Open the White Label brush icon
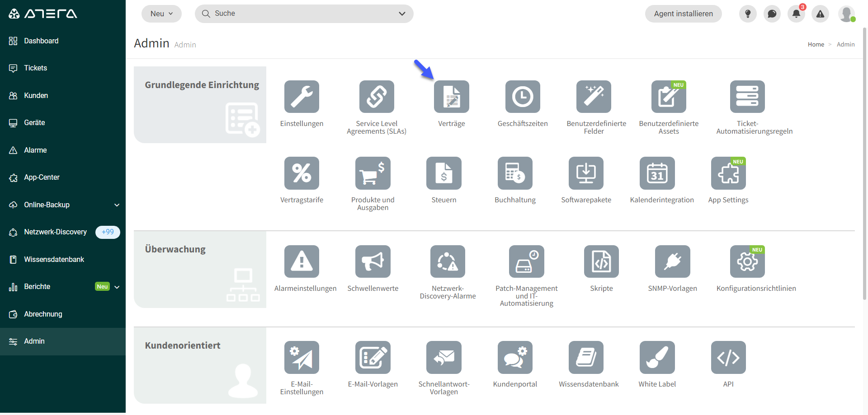This screenshot has height=415, width=868. [x=657, y=357]
